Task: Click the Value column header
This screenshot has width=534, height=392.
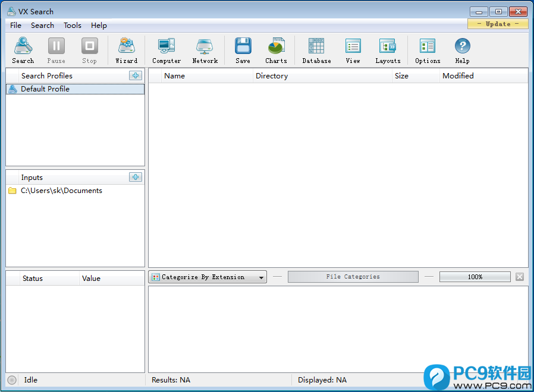Action: pyautogui.click(x=112, y=279)
